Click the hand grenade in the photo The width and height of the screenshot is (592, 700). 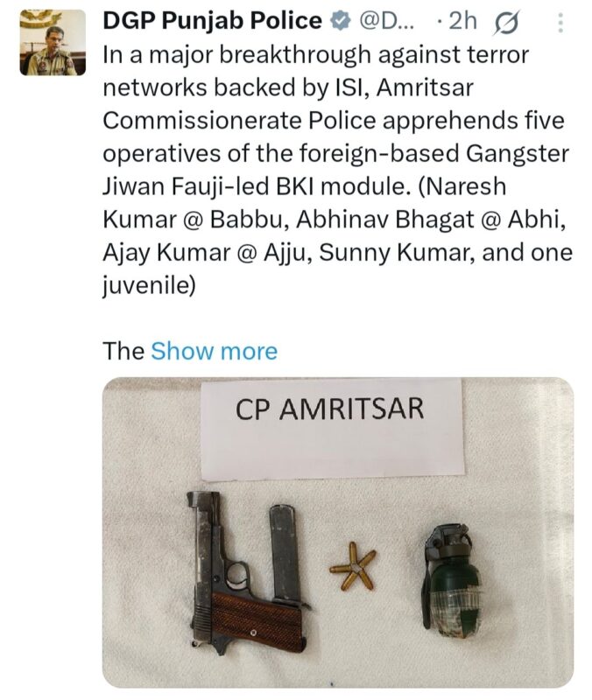[x=451, y=581]
